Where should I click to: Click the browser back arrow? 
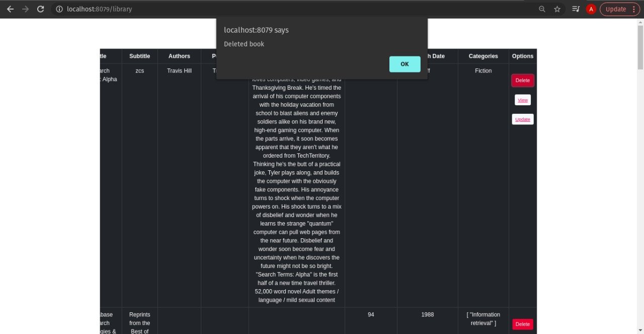10,9
